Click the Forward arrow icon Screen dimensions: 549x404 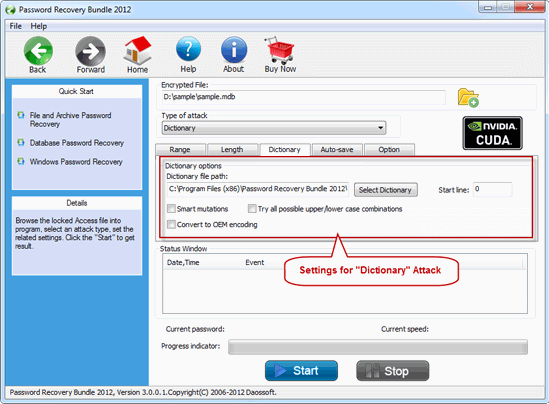(90, 51)
